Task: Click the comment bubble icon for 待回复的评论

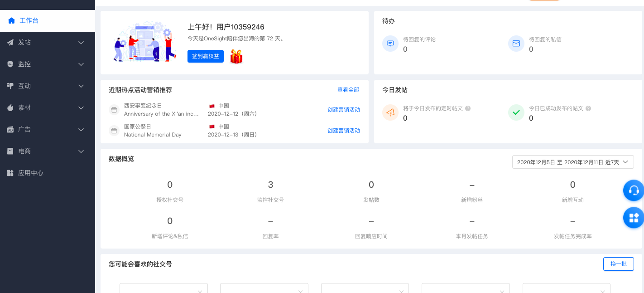Action: pos(390,44)
